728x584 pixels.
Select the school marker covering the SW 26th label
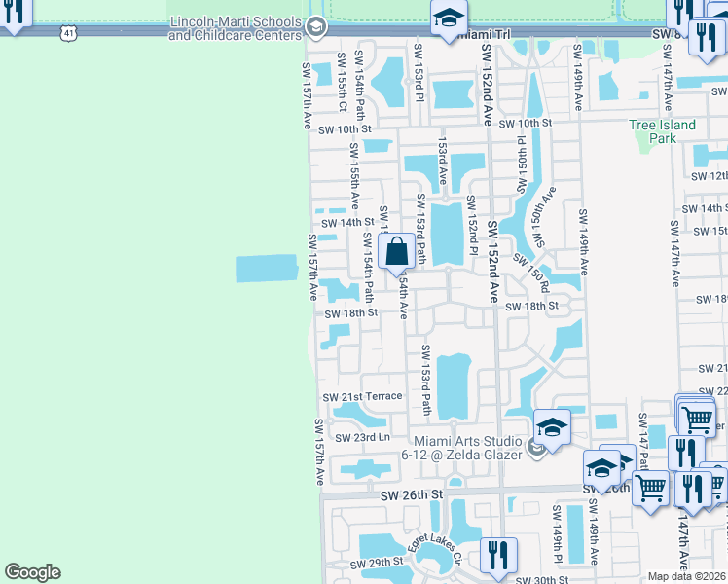[x=601, y=468]
